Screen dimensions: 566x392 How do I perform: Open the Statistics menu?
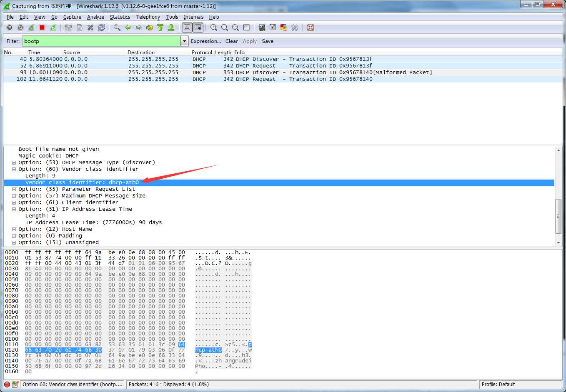tap(120, 17)
